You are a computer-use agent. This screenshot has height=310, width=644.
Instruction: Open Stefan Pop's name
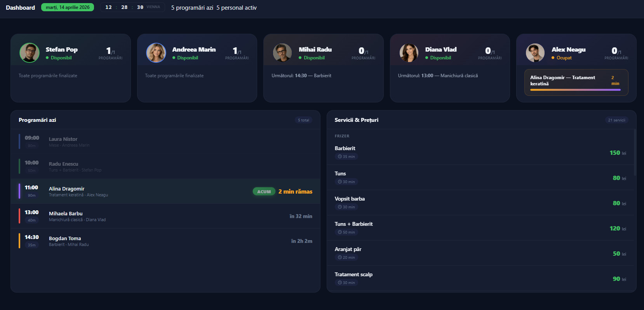[x=62, y=50]
